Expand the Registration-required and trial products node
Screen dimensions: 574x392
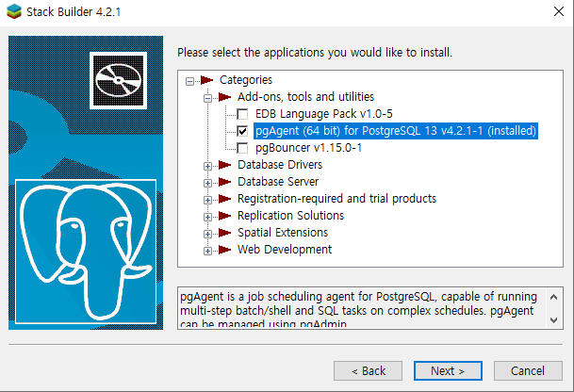[x=207, y=200]
